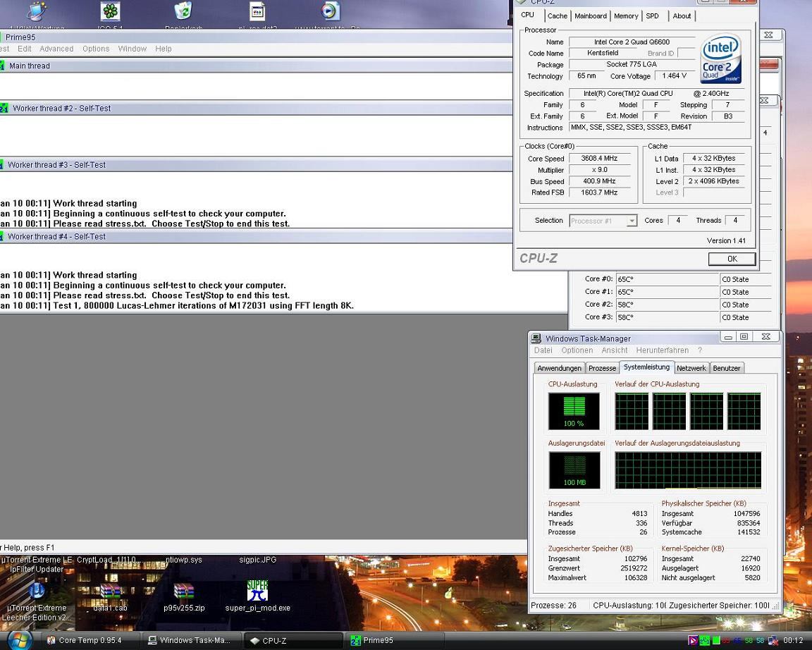
Task: Select the CPU tab in CPU-Z
Action: pyautogui.click(x=528, y=15)
